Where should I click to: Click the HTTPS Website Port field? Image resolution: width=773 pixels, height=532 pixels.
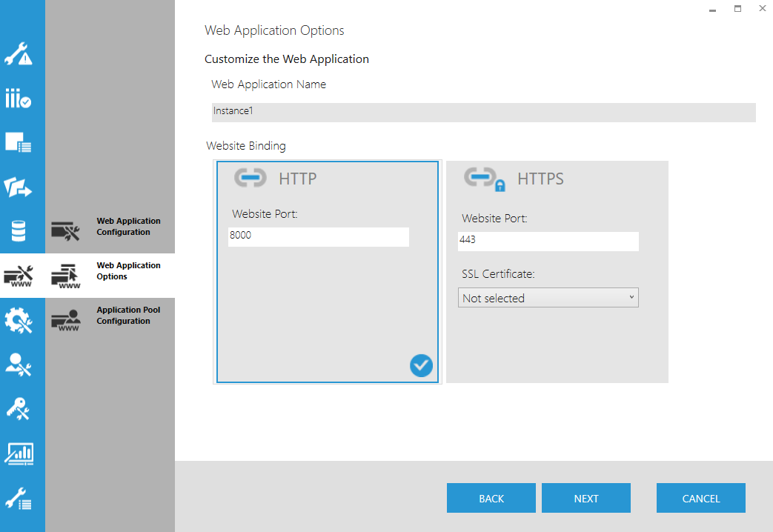548,241
